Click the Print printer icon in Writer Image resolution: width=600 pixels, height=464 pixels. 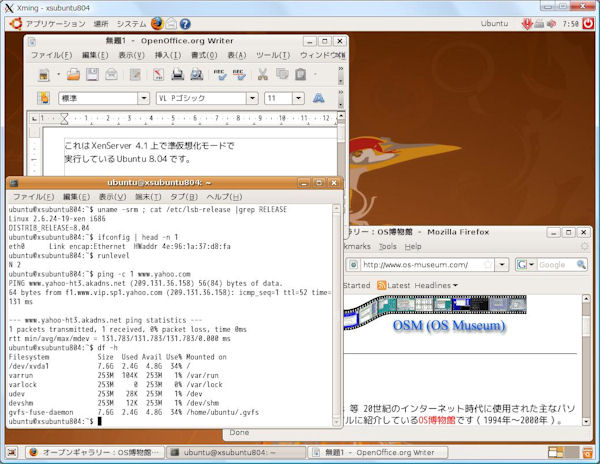point(178,74)
